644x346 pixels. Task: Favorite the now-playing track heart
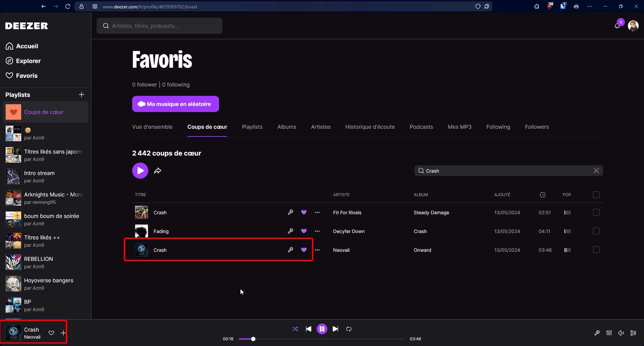point(51,333)
